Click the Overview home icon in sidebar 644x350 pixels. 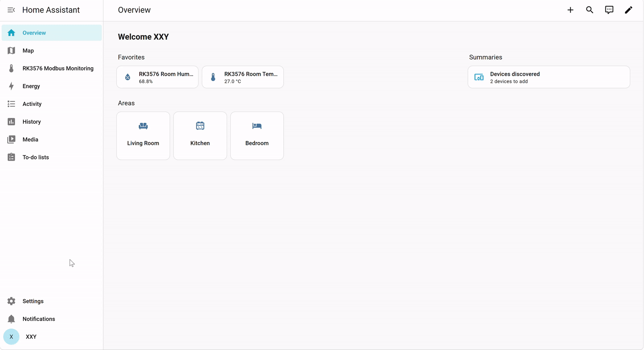point(11,33)
